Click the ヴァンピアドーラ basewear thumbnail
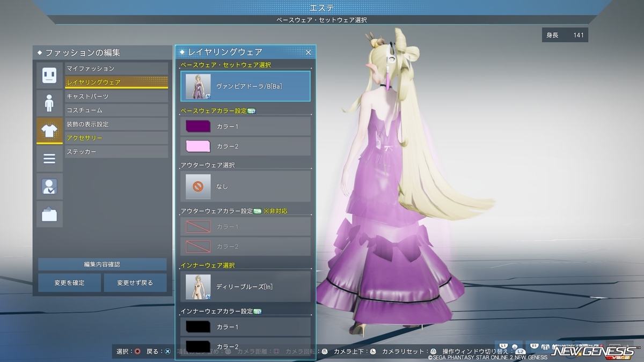The height and width of the screenshot is (362, 644). [x=197, y=86]
